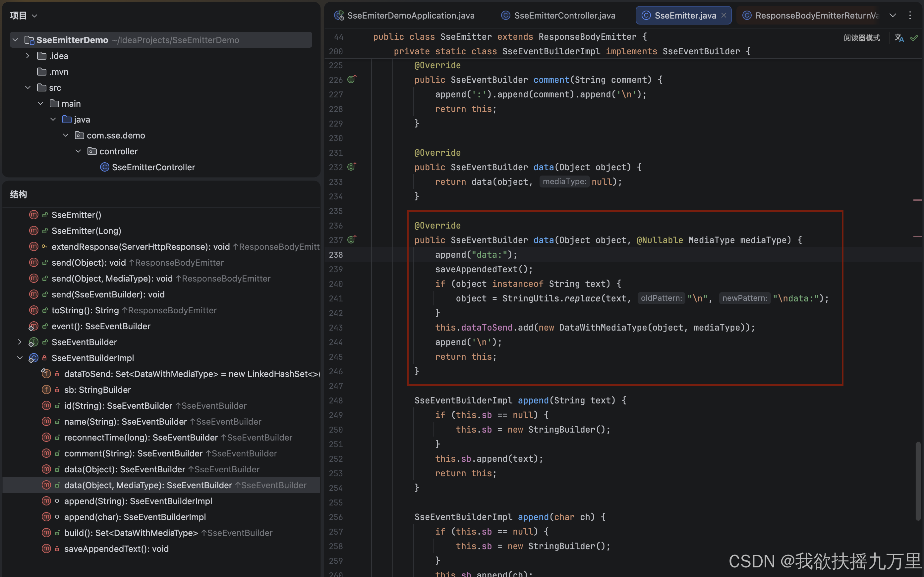Click the private lock icon beside SseEventBuilderImpl
924x577 pixels.
45,358
